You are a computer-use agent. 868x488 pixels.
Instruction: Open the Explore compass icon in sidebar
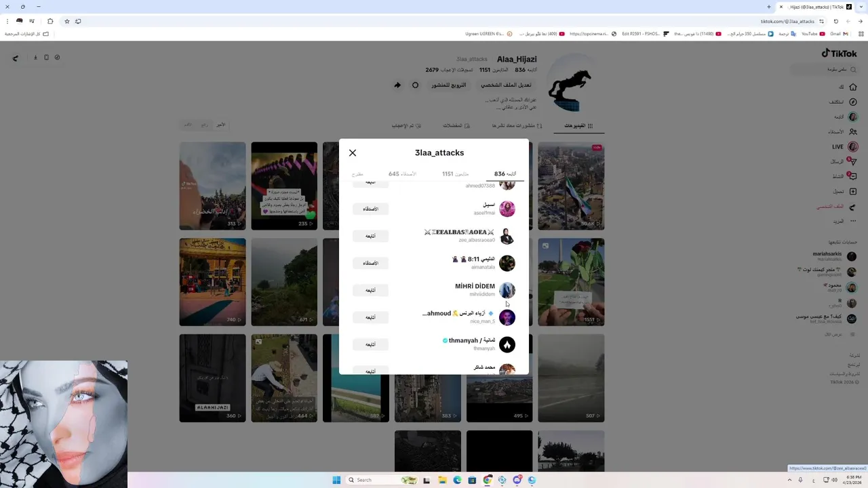click(x=853, y=102)
